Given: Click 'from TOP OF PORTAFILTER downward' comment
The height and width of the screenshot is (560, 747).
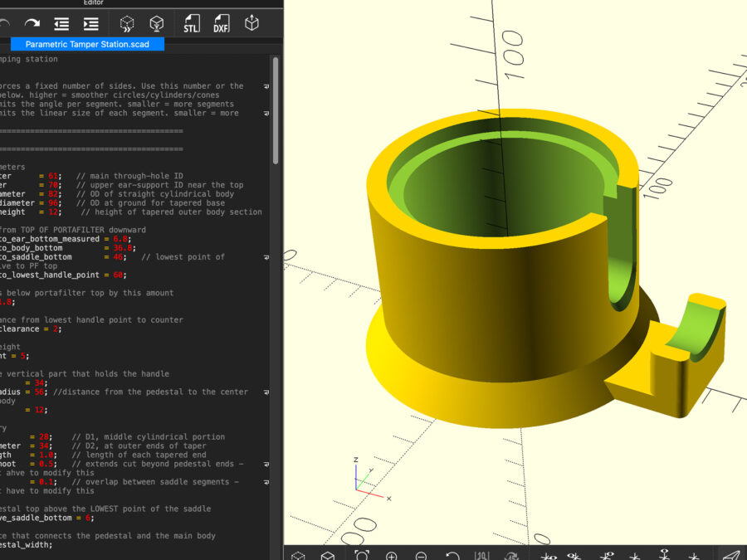Looking at the screenshot, I should click(x=73, y=230).
